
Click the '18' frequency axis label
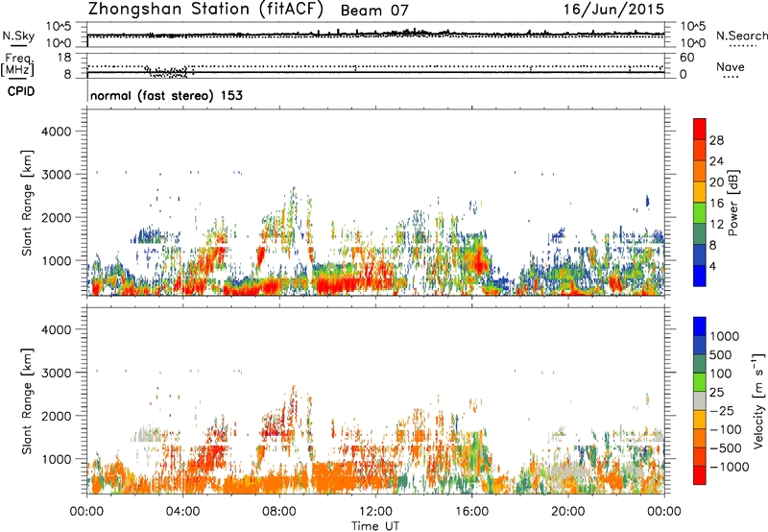[63, 58]
